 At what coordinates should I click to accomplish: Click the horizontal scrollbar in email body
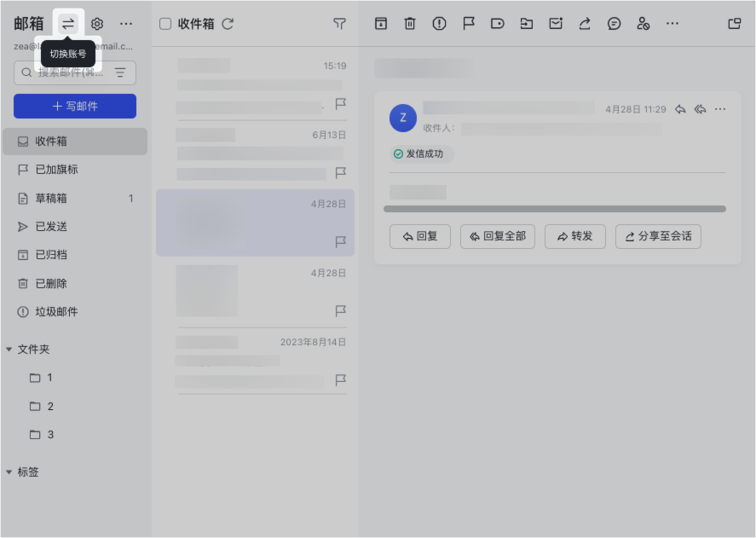point(554,209)
